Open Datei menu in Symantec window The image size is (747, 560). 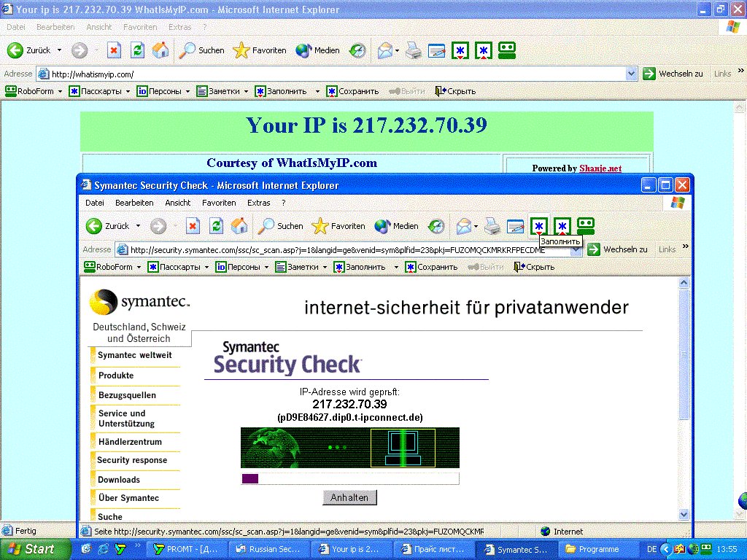point(94,203)
